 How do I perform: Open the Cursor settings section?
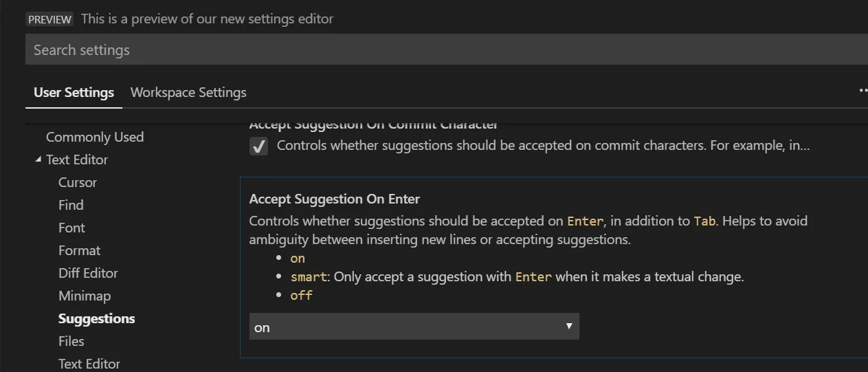point(78,182)
